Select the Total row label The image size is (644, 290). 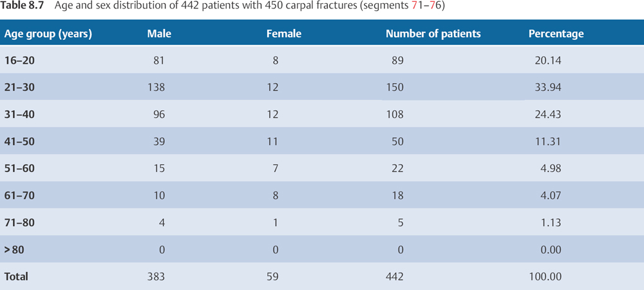17,277
